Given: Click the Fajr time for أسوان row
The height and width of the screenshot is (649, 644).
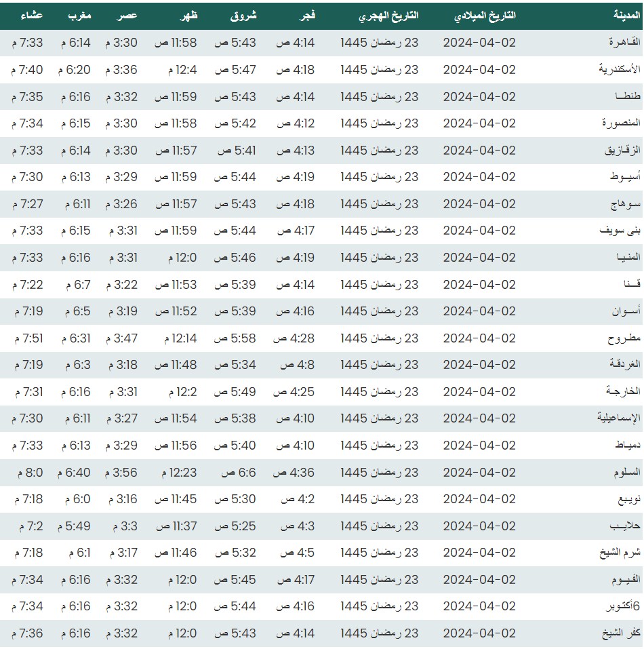Looking at the screenshot, I should pyautogui.click(x=295, y=311).
